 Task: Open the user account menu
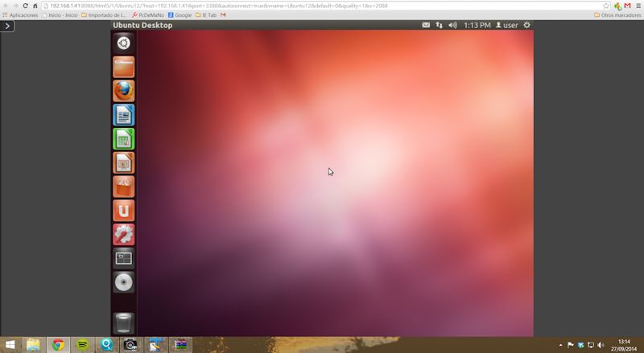click(x=507, y=25)
